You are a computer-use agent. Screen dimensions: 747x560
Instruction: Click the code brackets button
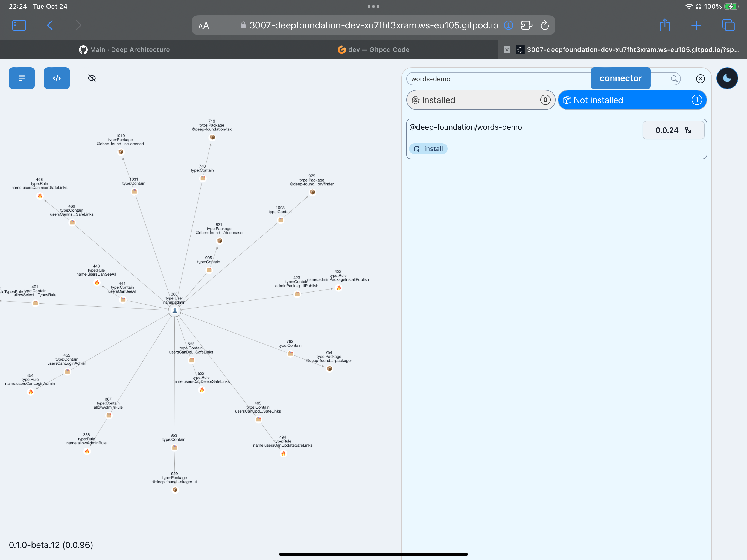click(57, 78)
